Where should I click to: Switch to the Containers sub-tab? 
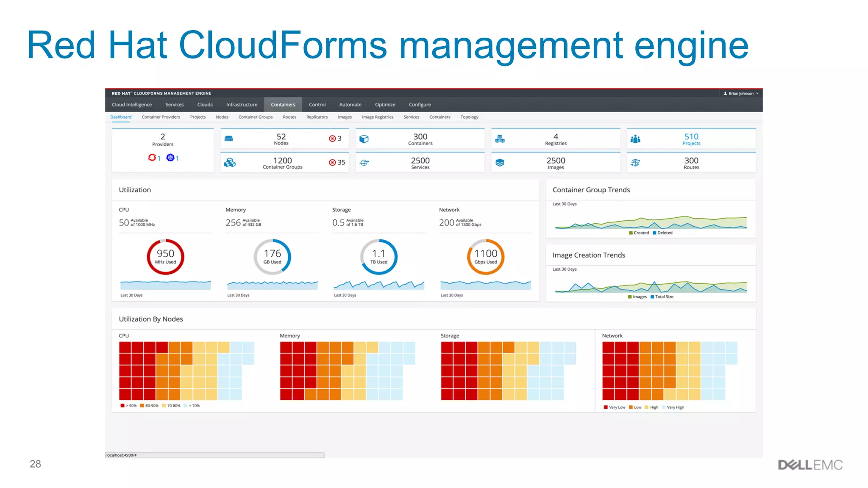coord(440,117)
